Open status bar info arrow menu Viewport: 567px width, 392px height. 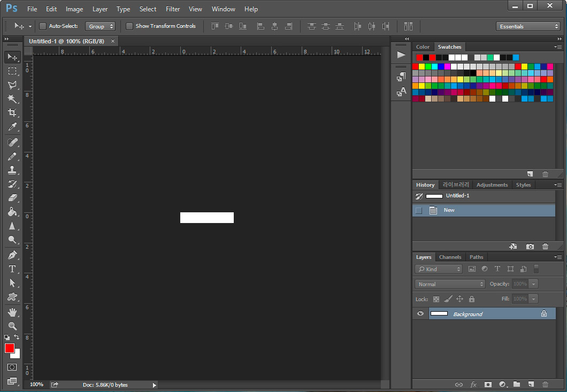[155, 385]
